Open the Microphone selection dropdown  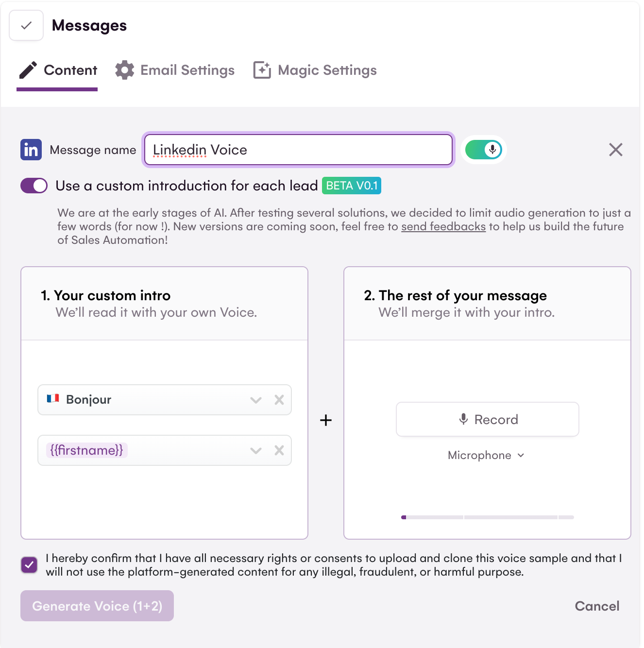(487, 455)
